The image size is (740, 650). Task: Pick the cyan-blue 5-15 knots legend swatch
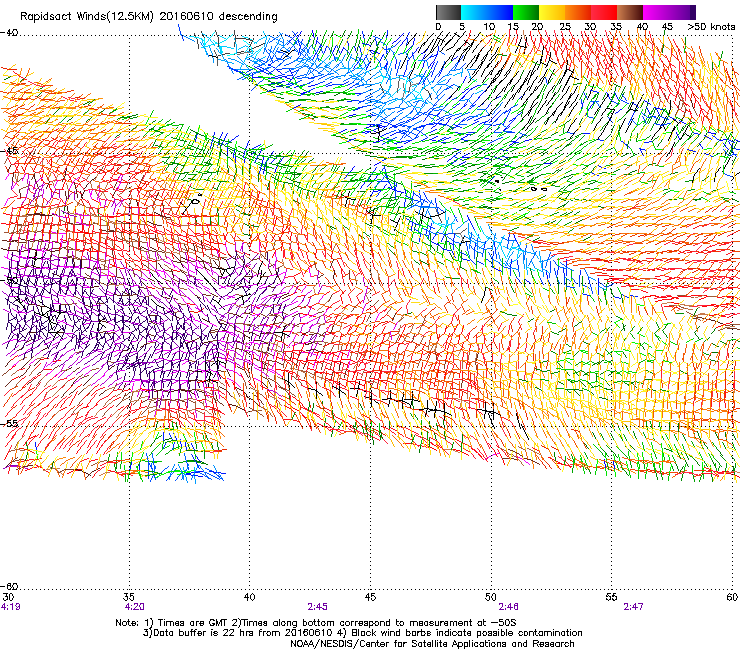487,12
